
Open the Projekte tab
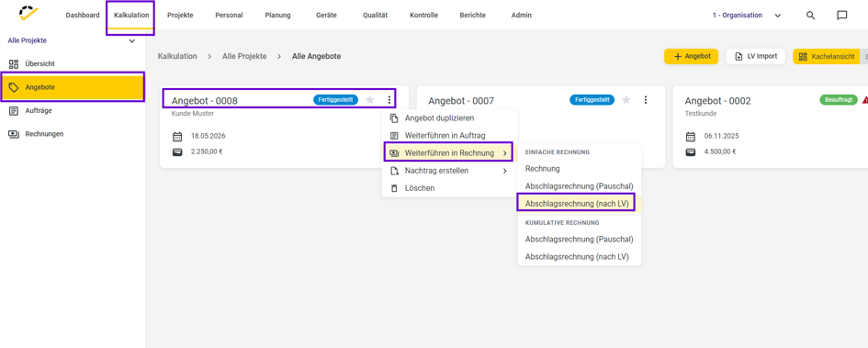180,16
